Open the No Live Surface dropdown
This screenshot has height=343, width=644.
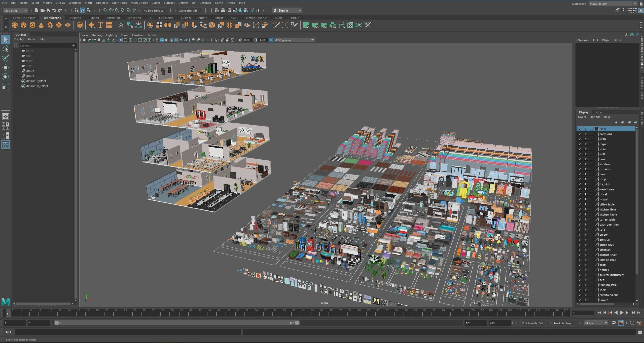(x=154, y=10)
